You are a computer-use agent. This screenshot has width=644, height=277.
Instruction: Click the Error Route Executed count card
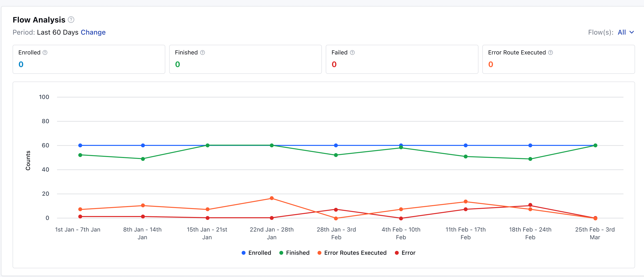(x=558, y=59)
